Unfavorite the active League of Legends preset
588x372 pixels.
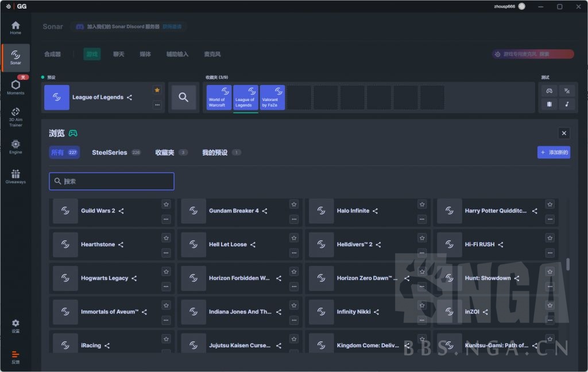157,90
